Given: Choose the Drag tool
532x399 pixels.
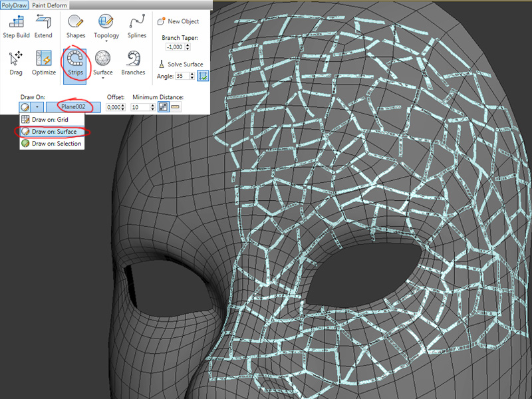Looking at the screenshot, I should (x=16, y=63).
